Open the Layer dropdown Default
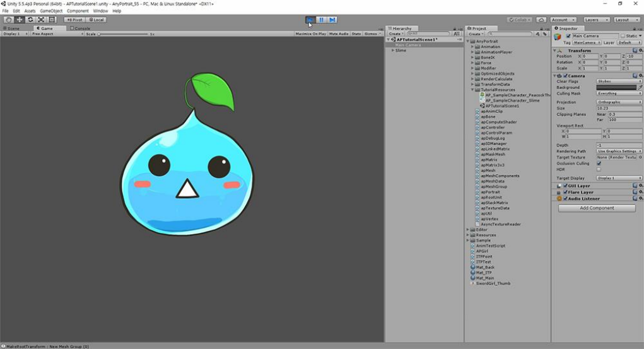Screen dimensions: 644x349 [629, 42]
